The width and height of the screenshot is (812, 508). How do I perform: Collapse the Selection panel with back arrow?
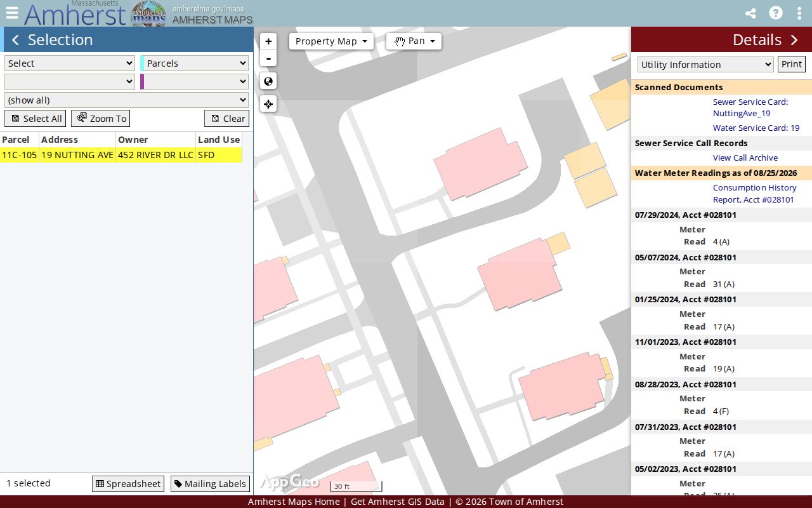point(15,40)
